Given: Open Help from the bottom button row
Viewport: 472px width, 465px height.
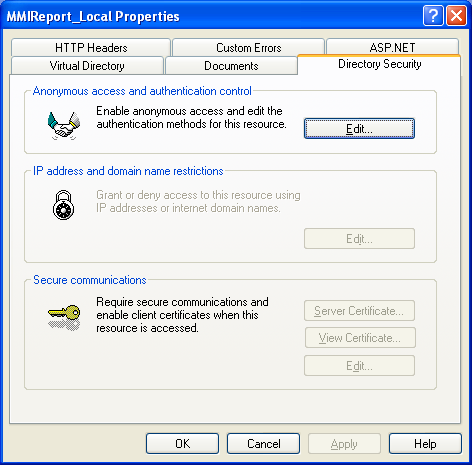Looking at the screenshot, I should [425, 444].
